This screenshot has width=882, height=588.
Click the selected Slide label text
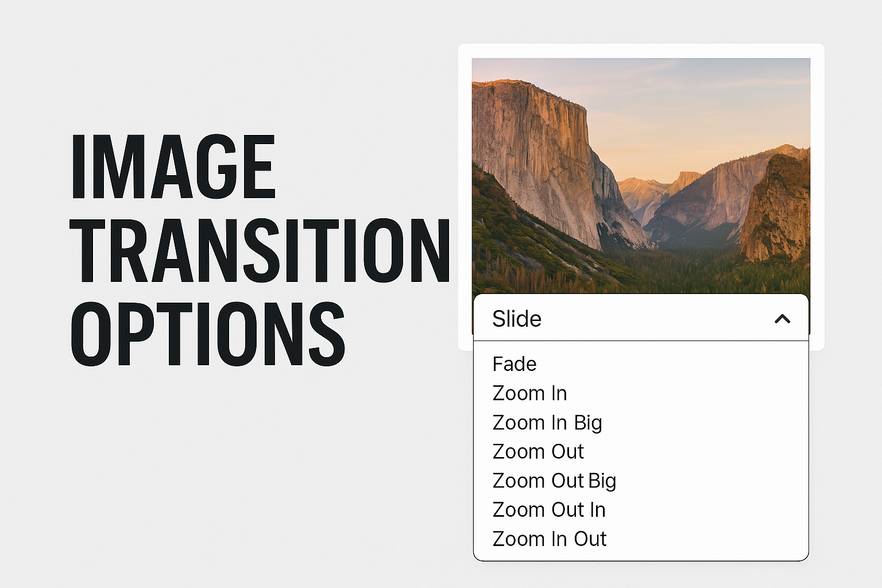point(517,319)
